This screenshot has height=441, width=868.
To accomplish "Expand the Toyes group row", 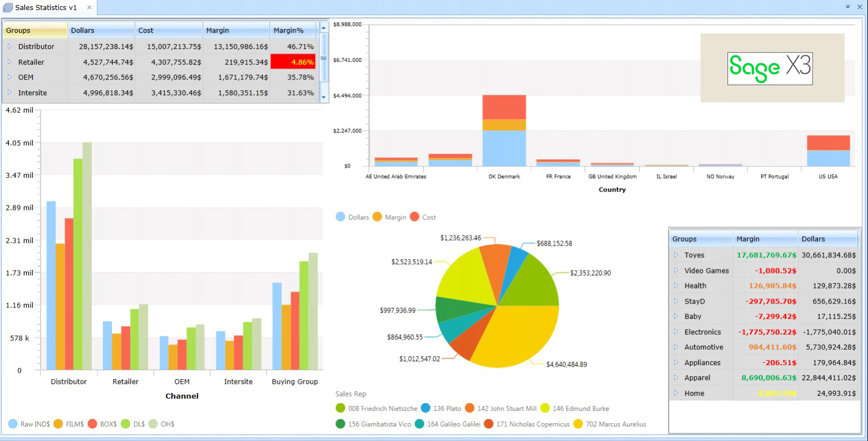I will (676, 255).
